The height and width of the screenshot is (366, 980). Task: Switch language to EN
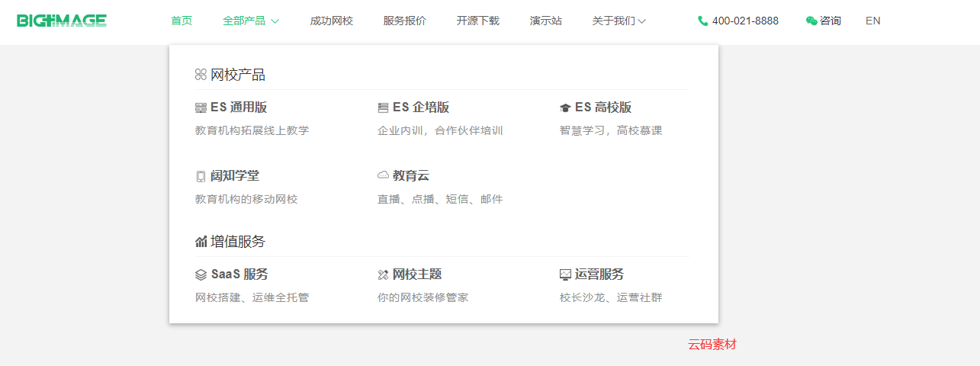[x=872, y=21]
